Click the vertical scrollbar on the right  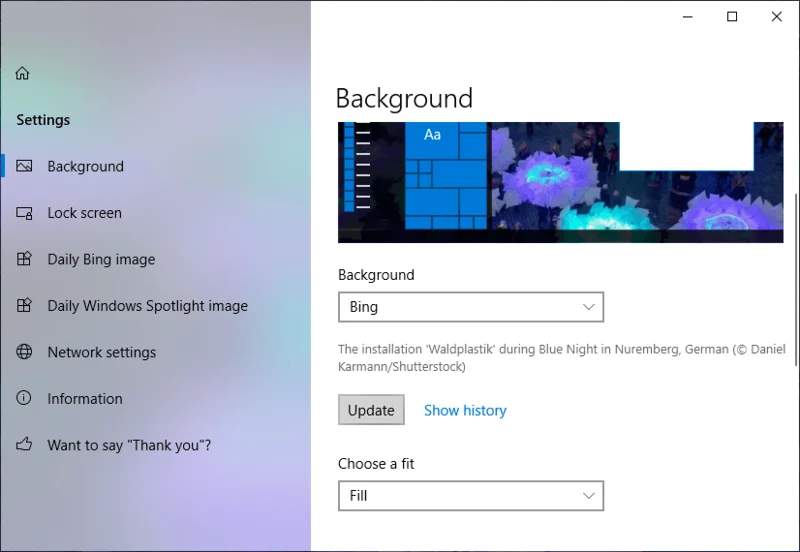pyautogui.click(x=796, y=280)
